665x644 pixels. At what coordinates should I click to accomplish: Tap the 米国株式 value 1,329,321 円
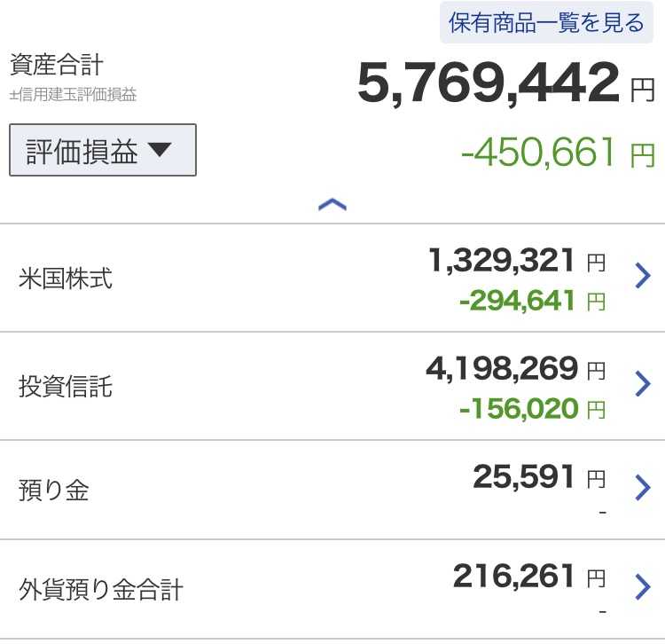pos(517,260)
